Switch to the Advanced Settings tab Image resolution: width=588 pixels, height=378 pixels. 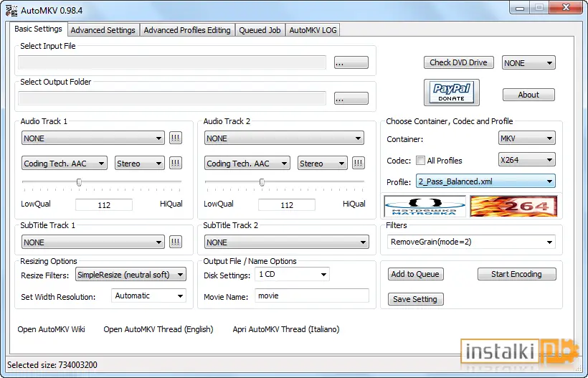[103, 30]
